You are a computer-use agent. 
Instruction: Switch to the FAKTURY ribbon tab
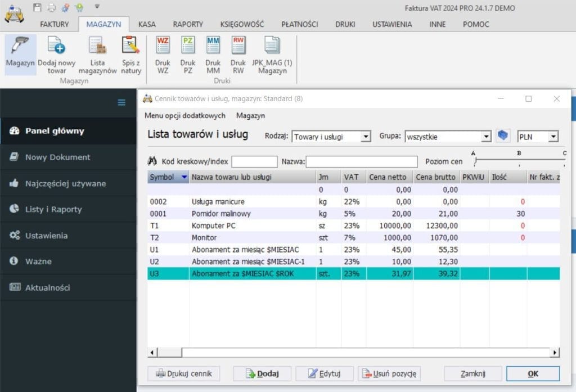tap(55, 24)
